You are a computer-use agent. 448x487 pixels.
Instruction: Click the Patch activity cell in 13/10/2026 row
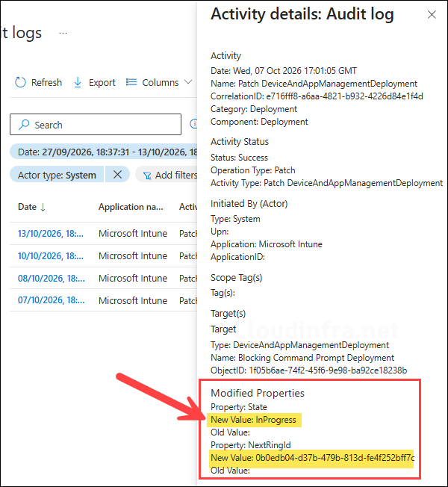pyautogui.click(x=188, y=233)
